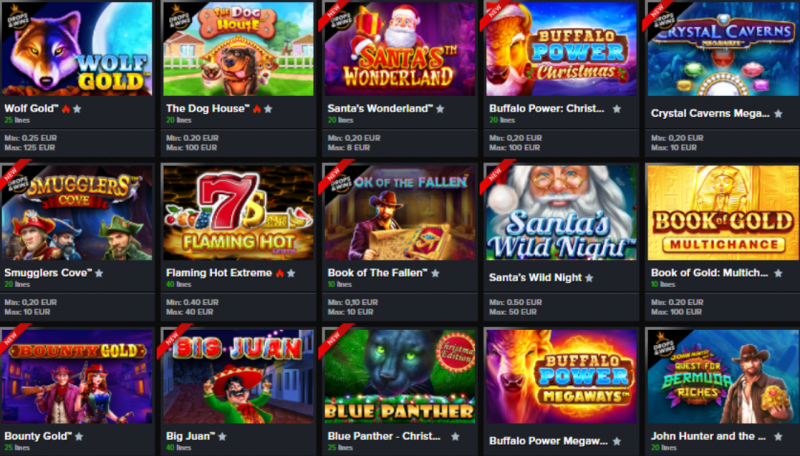Open the Wolf Gold game thumbnail

(x=77, y=49)
